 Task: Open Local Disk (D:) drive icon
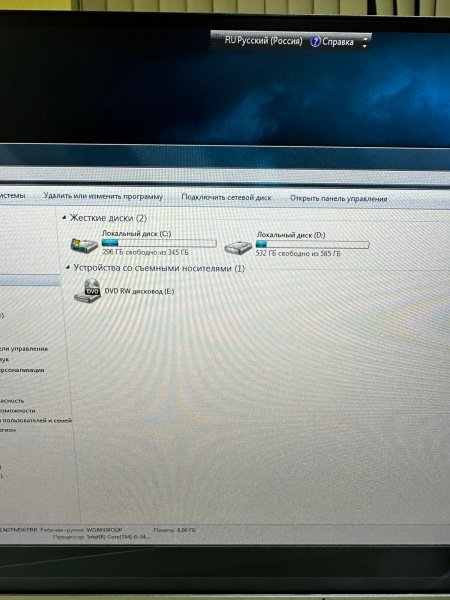point(238,247)
